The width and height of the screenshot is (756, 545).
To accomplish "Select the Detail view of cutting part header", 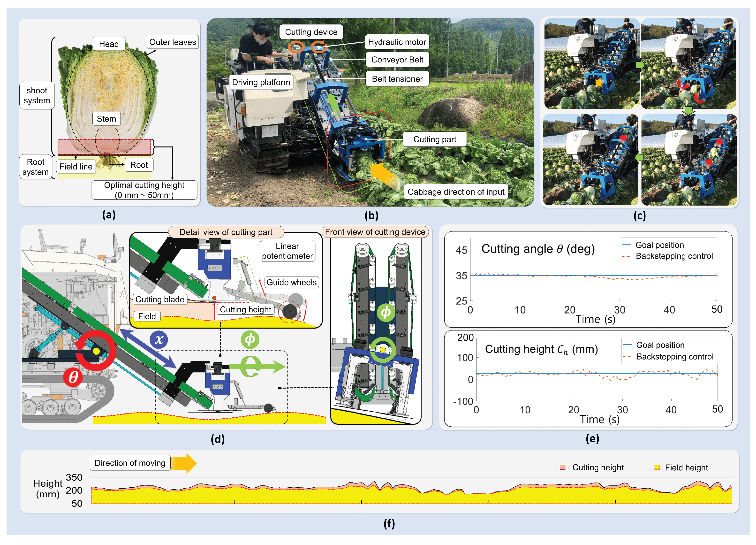I will (x=226, y=232).
